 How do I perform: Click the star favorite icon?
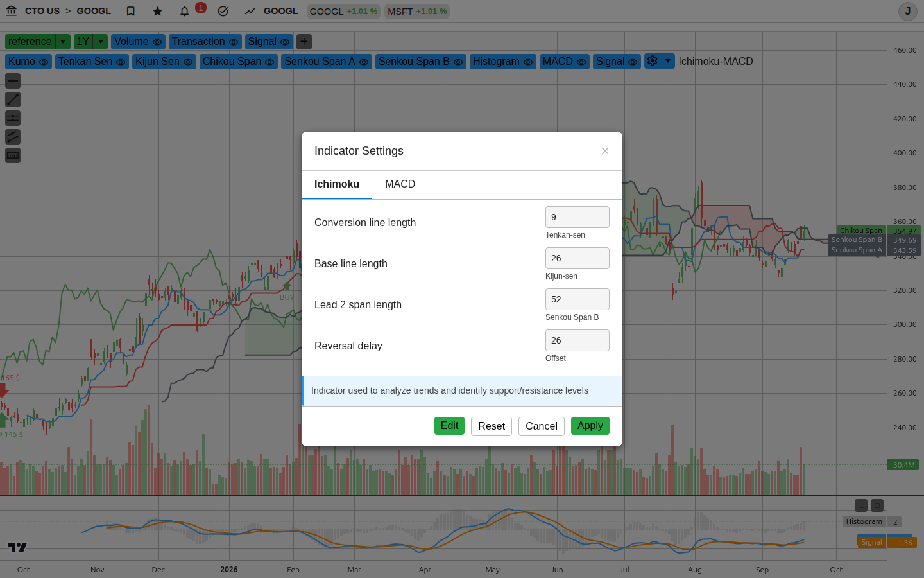pyautogui.click(x=158, y=11)
